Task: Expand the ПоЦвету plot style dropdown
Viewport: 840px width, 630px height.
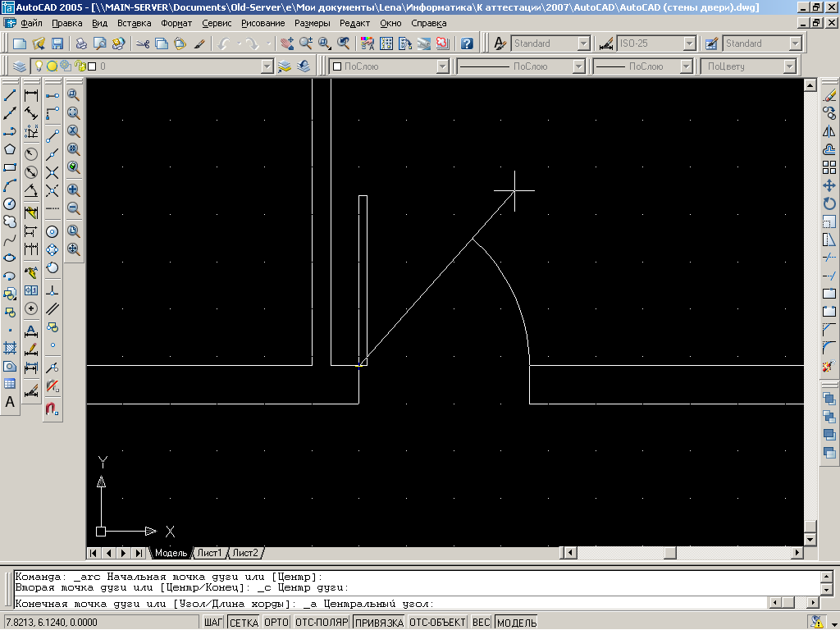Action: pyautogui.click(x=789, y=66)
